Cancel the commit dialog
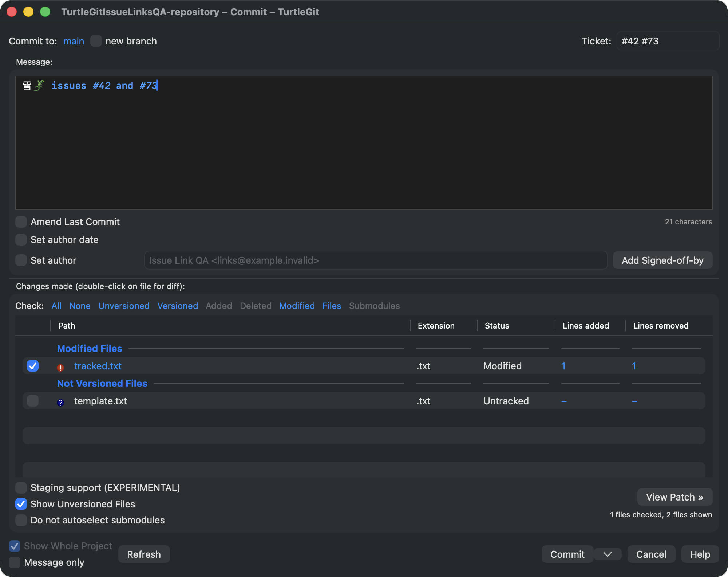Image resolution: width=728 pixels, height=577 pixels. click(651, 554)
